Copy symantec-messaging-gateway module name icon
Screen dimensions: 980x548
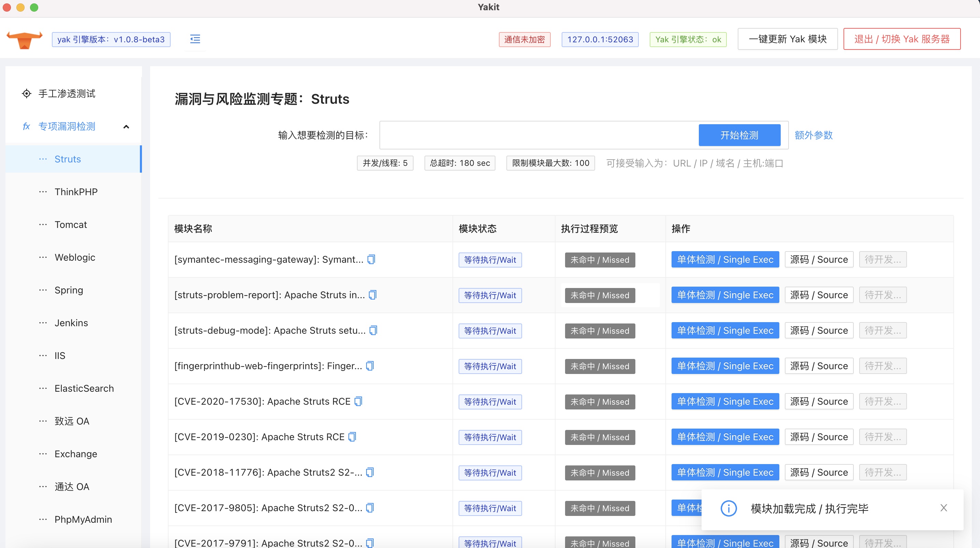371,260
